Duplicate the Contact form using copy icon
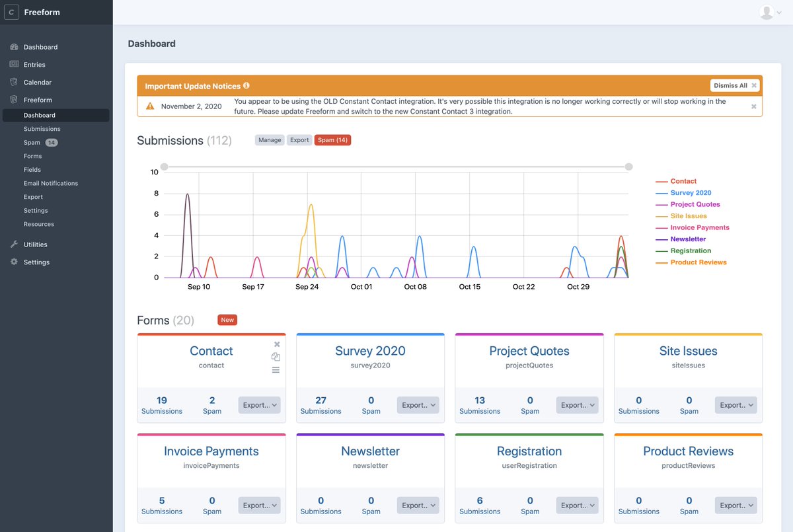The width and height of the screenshot is (793, 532). 276,357
